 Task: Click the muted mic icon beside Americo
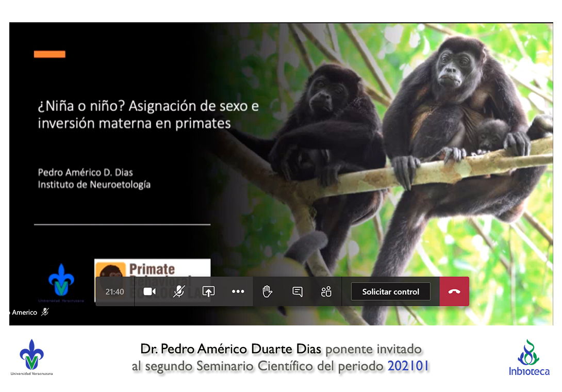point(45,312)
